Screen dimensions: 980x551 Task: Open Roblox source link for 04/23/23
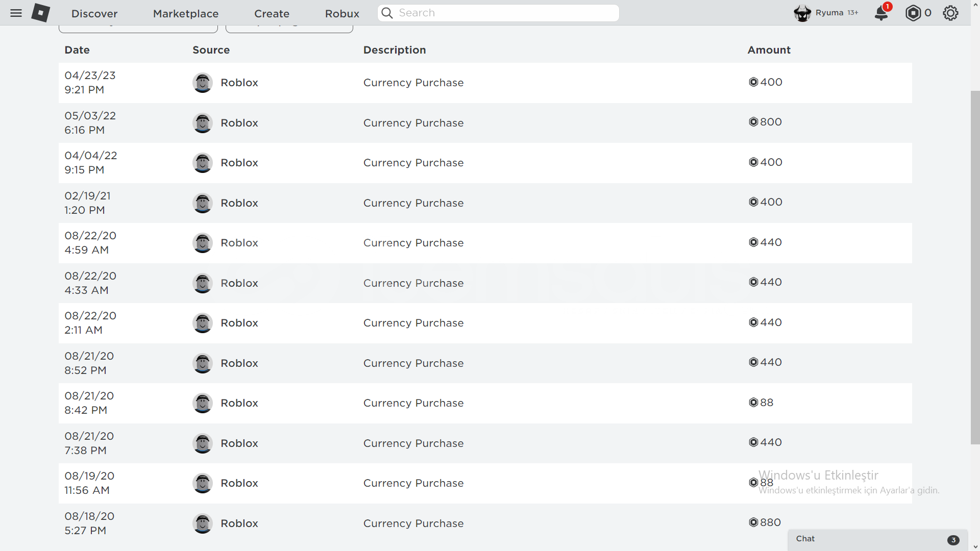point(239,83)
